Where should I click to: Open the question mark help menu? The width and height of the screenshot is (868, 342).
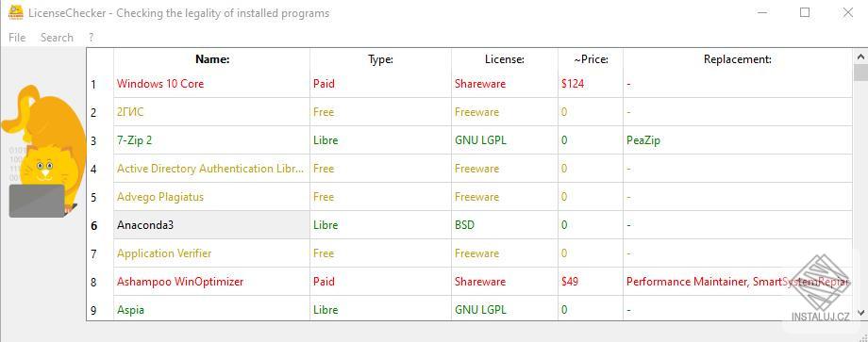click(91, 38)
